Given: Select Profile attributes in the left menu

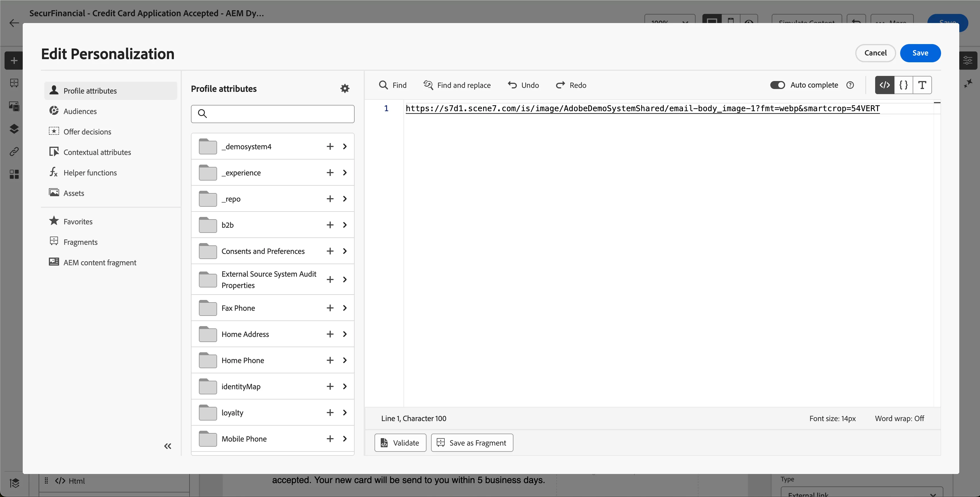Looking at the screenshot, I should 111,91.
